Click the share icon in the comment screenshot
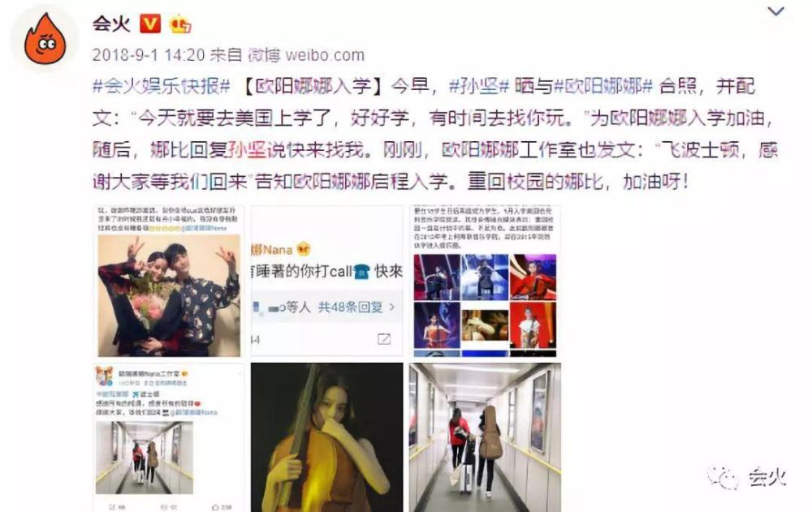Image resolution: width=812 pixels, height=512 pixels. [x=384, y=339]
